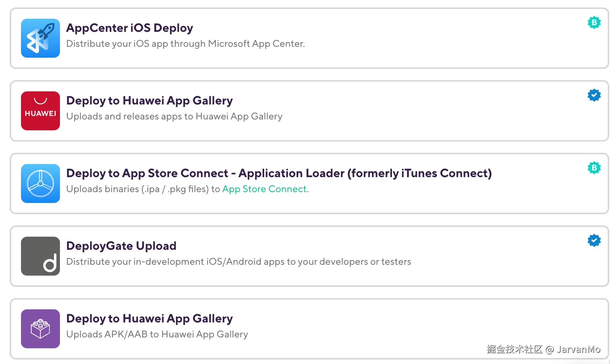Click the gray DeployGate icon

pos(40,256)
